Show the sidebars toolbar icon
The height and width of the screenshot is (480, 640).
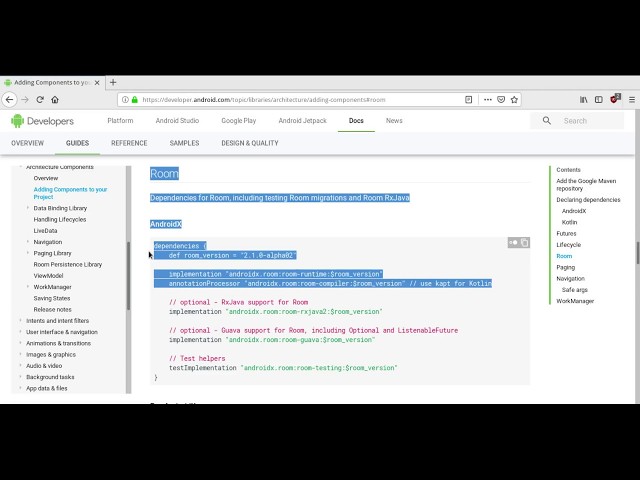599,100
